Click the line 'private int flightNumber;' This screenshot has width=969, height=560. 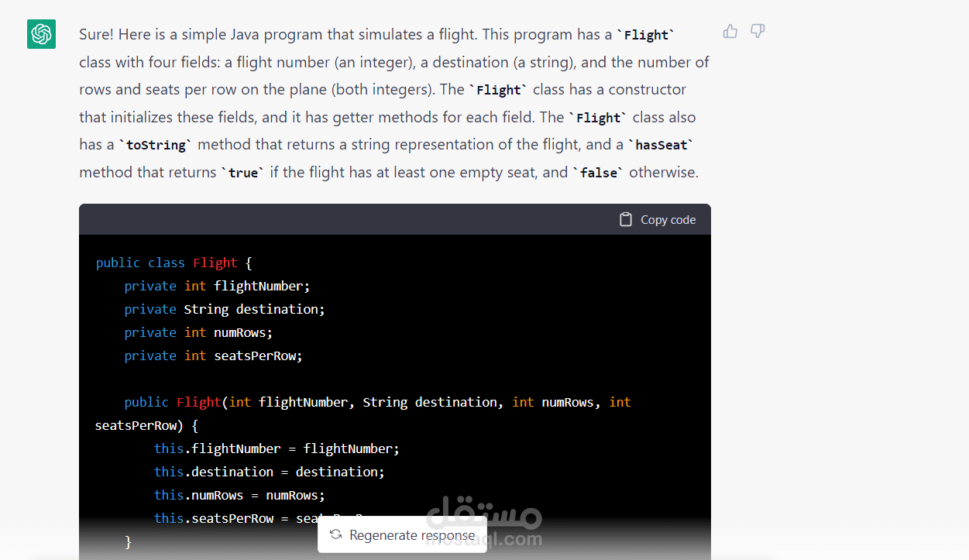click(x=217, y=286)
